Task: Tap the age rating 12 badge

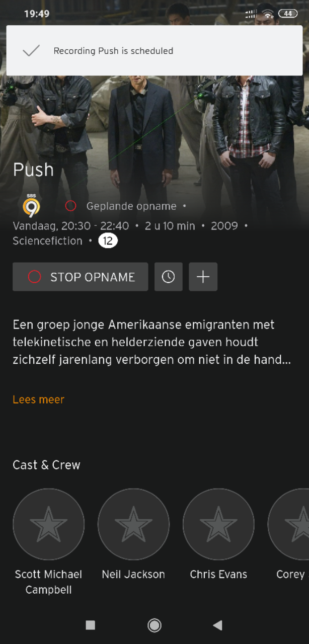Action: [108, 241]
